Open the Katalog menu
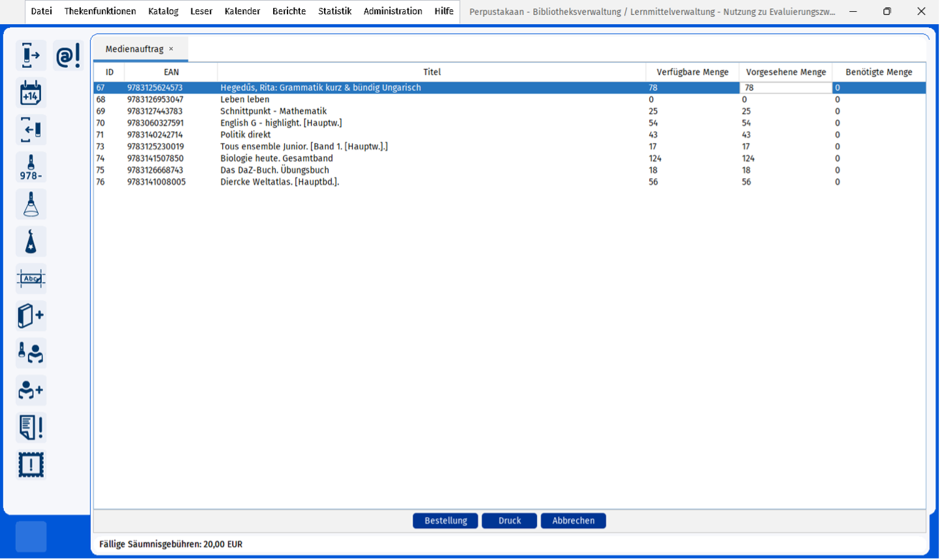 click(x=163, y=11)
